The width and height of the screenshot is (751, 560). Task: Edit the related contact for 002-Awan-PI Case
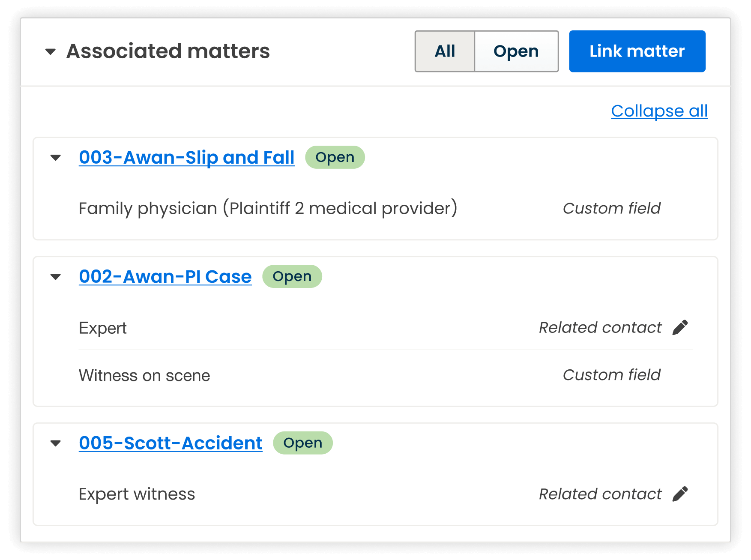point(681,327)
